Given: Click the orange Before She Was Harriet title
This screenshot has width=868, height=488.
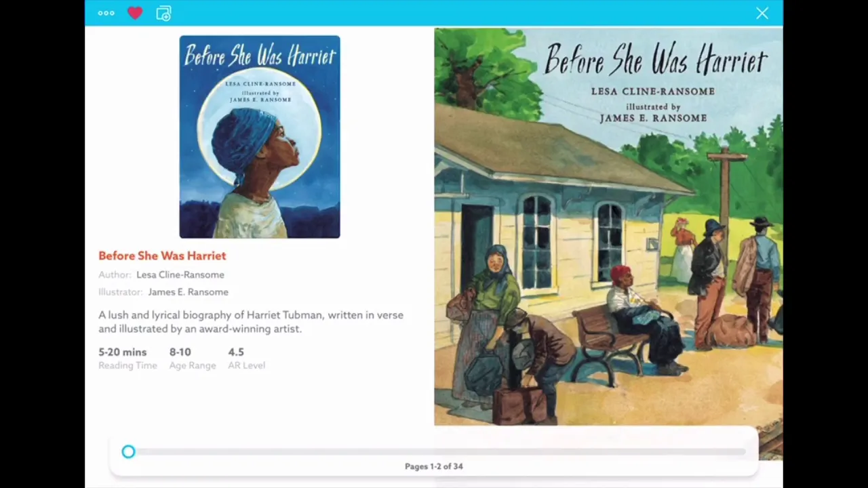Looking at the screenshot, I should (162, 256).
